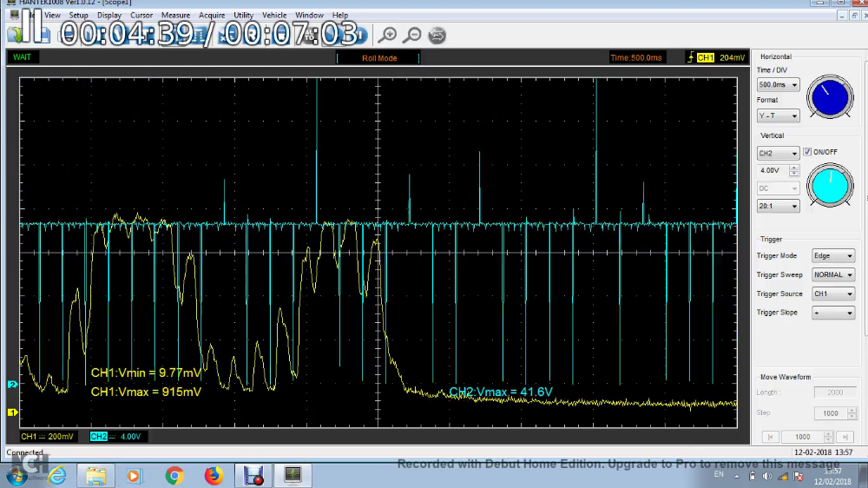Click the horizontal time base knob
This screenshot has height=488, width=868.
(830, 96)
